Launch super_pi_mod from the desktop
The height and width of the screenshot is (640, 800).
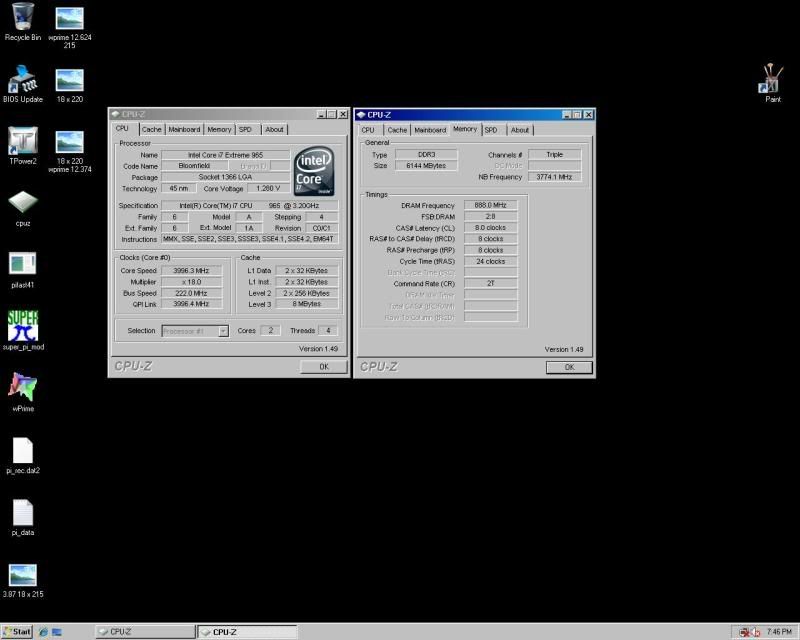pos(22,326)
